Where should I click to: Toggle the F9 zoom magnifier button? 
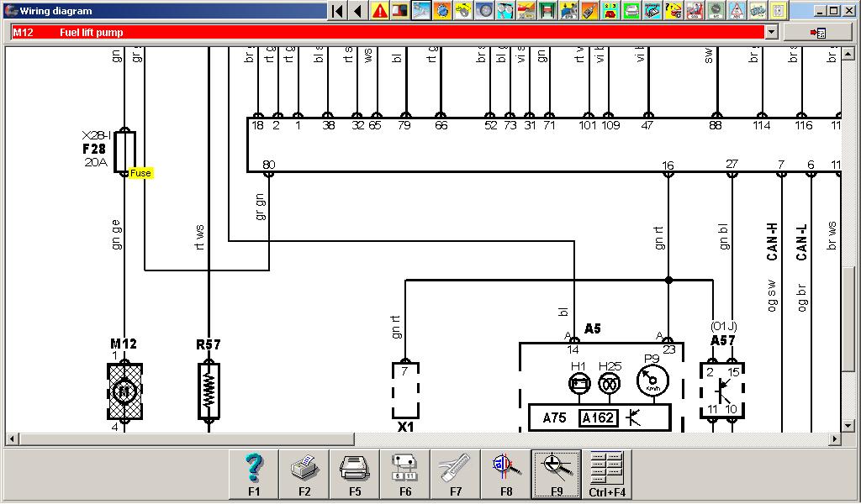tap(556, 475)
